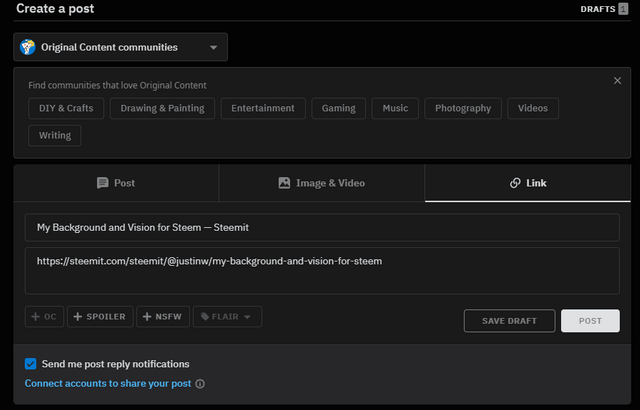Screen dimensions: 640x410
Task: Pick the Photography category chip
Action: pos(463,109)
